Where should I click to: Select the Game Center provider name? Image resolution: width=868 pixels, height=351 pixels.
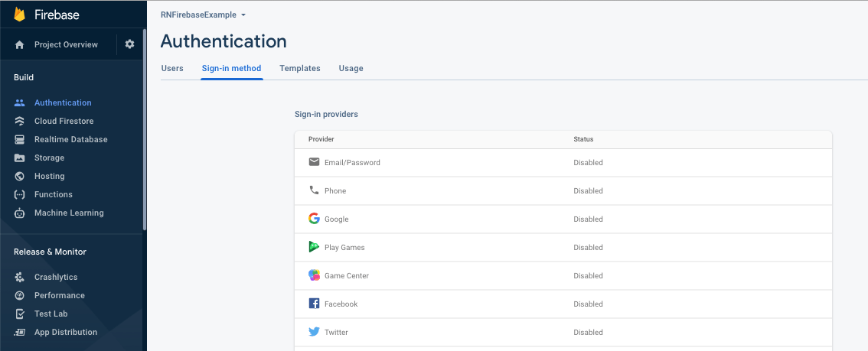click(347, 276)
